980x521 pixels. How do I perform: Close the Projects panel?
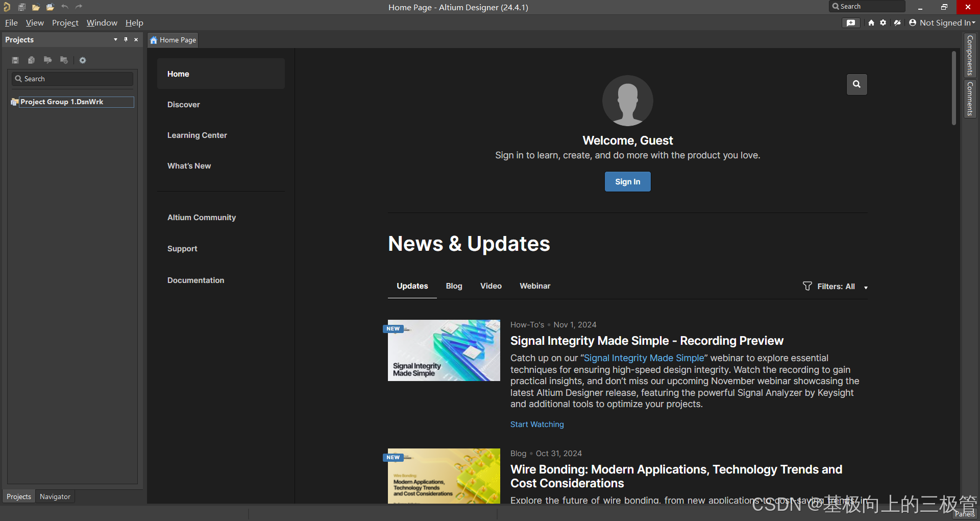coord(136,39)
